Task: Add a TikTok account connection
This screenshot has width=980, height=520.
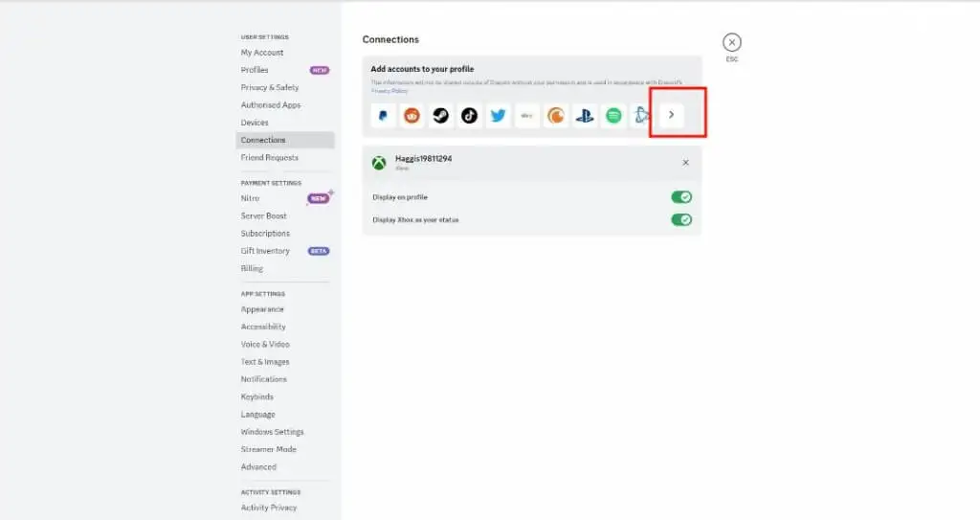Action: 469,116
